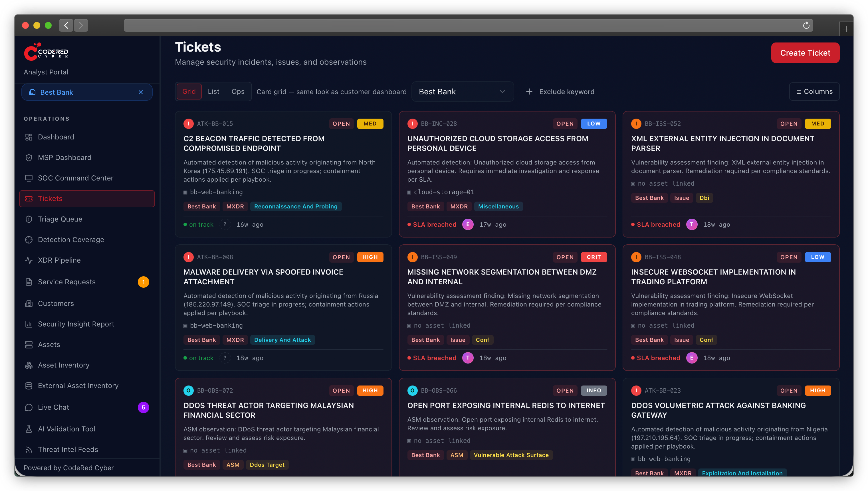
Task: Click the cloud-storage-01 asset label
Action: tap(443, 192)
